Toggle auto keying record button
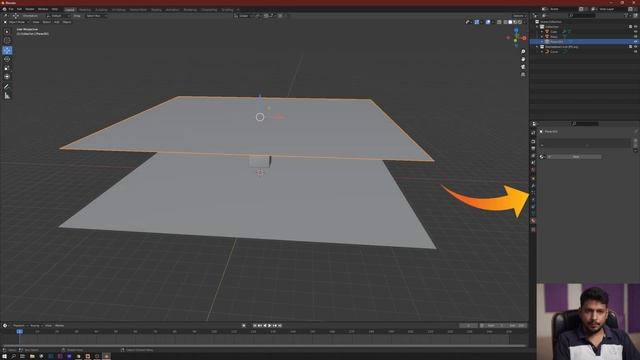The width and height of the screenshot is (640, 360). pyautogui.click(x=244, y=326)
